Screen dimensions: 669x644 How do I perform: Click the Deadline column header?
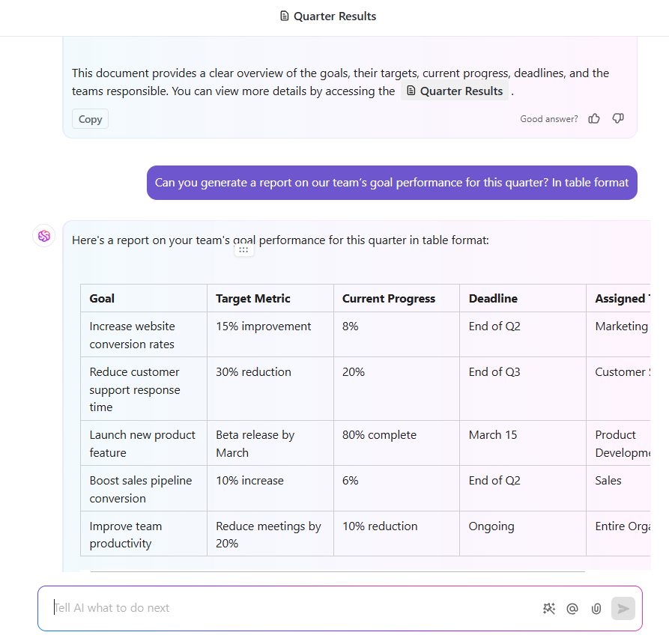pos(493,298)
